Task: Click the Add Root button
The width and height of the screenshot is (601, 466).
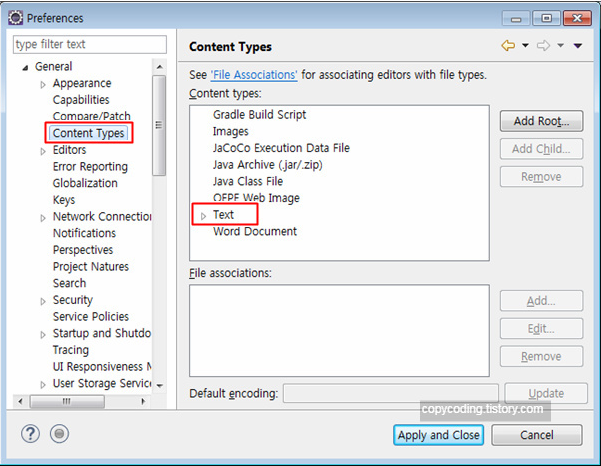Action: coord(541,121)
